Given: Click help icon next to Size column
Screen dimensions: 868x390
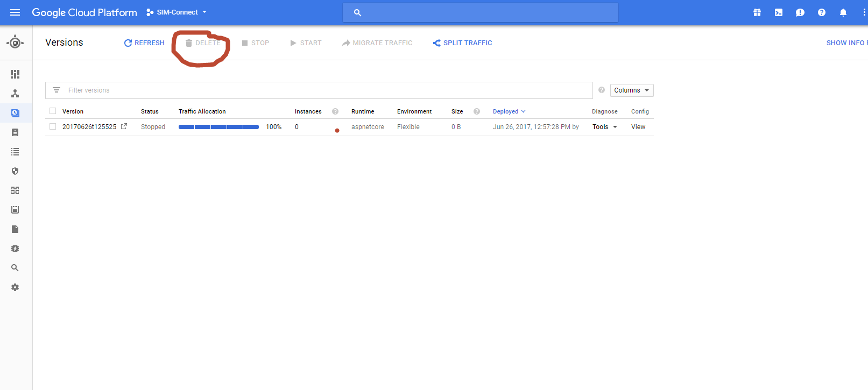Looking at the screenshot, I should point(477,111).
